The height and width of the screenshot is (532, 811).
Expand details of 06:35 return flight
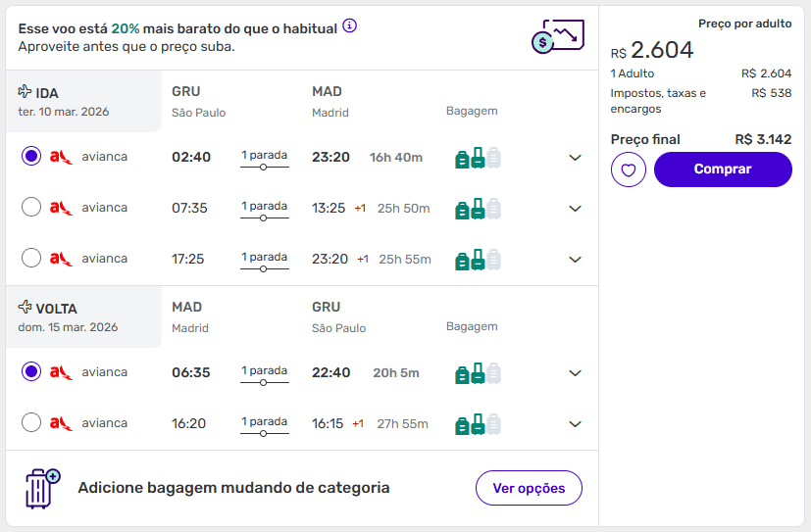point(576,373)
